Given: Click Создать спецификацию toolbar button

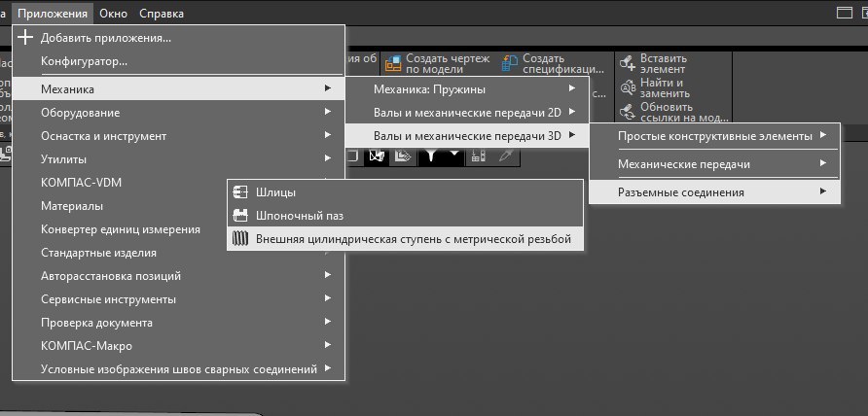Looking at the screenshot, I should (553, 63).
